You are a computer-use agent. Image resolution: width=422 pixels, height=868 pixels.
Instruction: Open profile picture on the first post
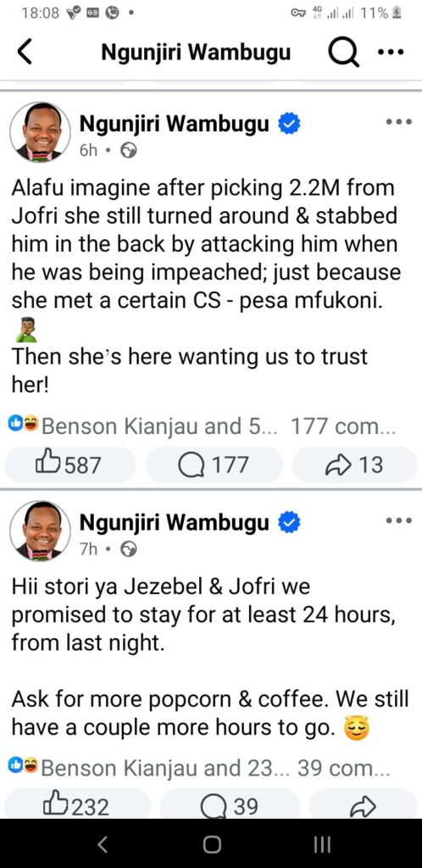[40, 131]
